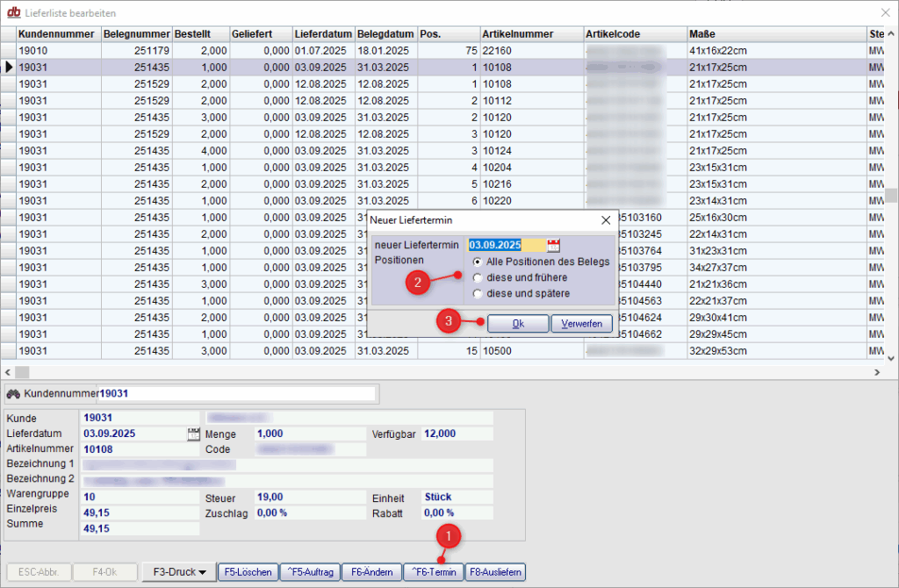The width and height of the screenshot is (899, 588).
Task: Click the F6-Ändern button
Action: pyautogui.click(x=372, y=572)
